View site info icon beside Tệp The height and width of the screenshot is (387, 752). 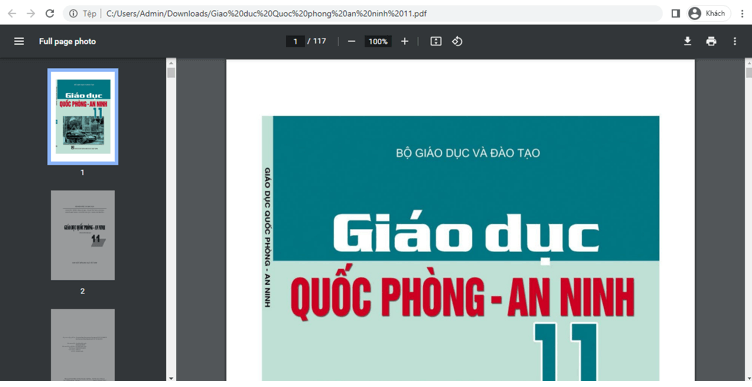(73, 13)
